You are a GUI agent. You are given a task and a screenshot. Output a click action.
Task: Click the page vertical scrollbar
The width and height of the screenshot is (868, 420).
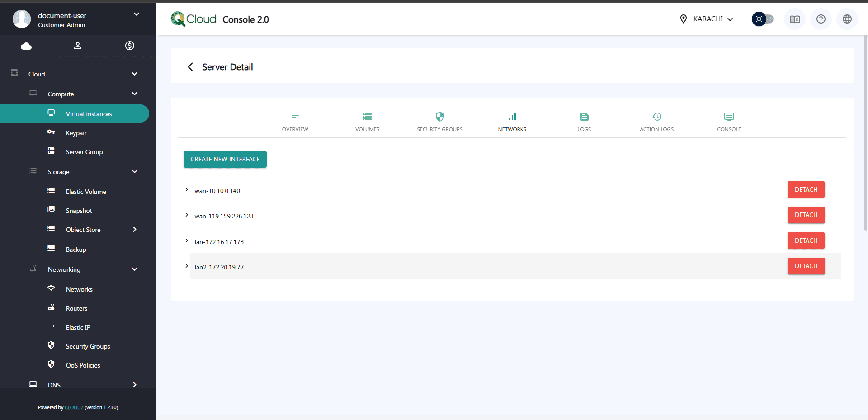click(x=865, y=136)
